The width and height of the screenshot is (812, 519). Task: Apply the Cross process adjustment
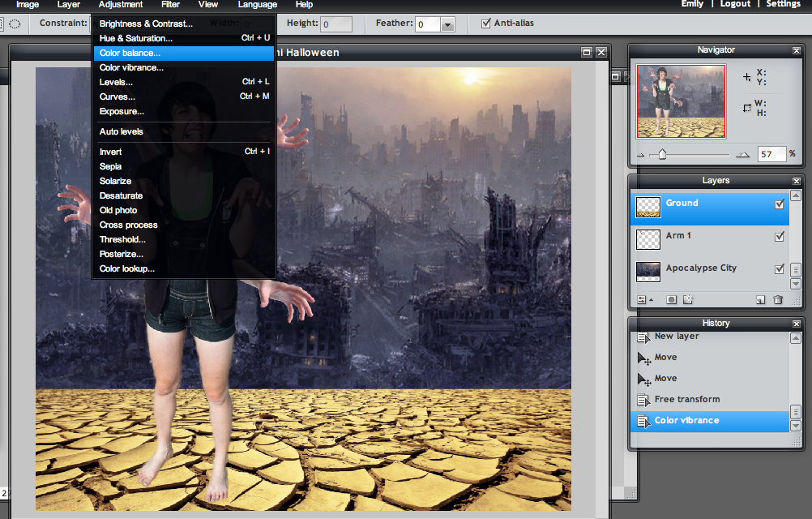tap(184, 225)
